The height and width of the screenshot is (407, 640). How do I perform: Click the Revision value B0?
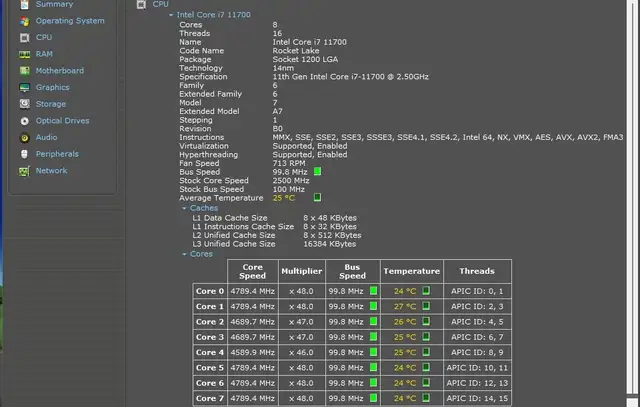coord(277,129)
